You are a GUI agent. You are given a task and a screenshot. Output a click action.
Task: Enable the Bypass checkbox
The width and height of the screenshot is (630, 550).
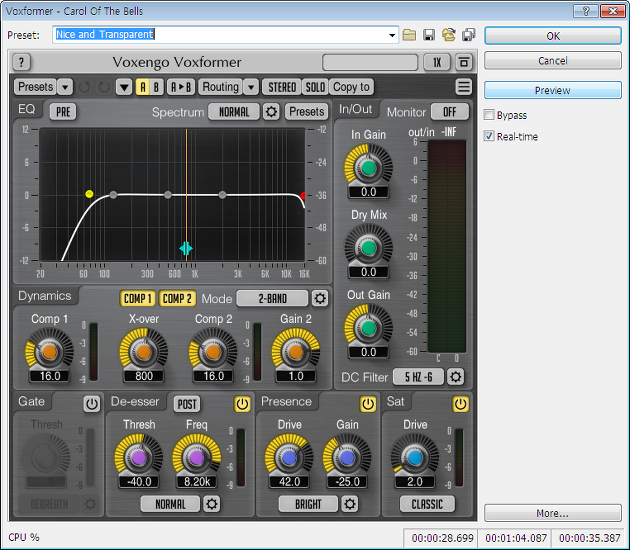[489, 115]
